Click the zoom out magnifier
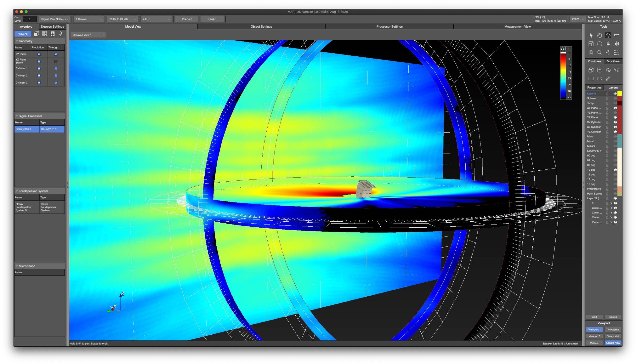Screen dimensions: 636x364 [599, 52]
